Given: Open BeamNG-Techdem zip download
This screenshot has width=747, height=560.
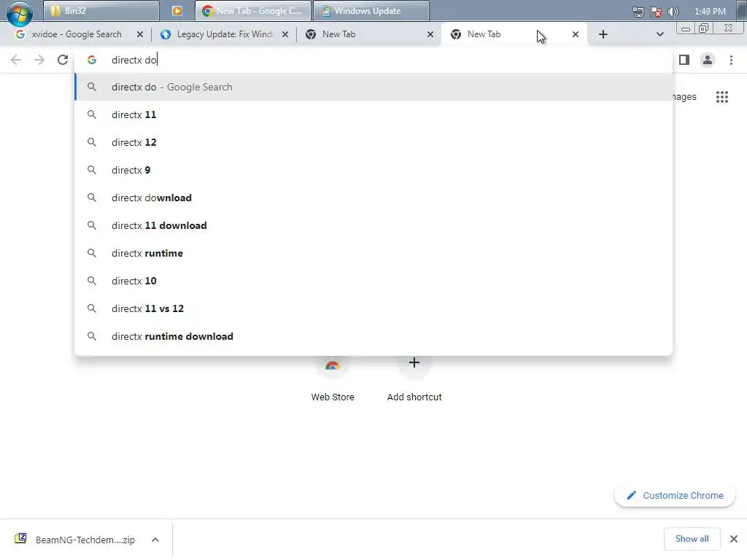Looking at the screenshot, I should (76, 540).
